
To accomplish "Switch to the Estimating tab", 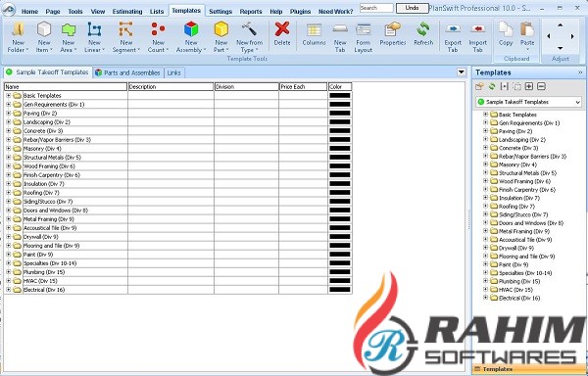I will pyautogui.click(x=127, y=11).
